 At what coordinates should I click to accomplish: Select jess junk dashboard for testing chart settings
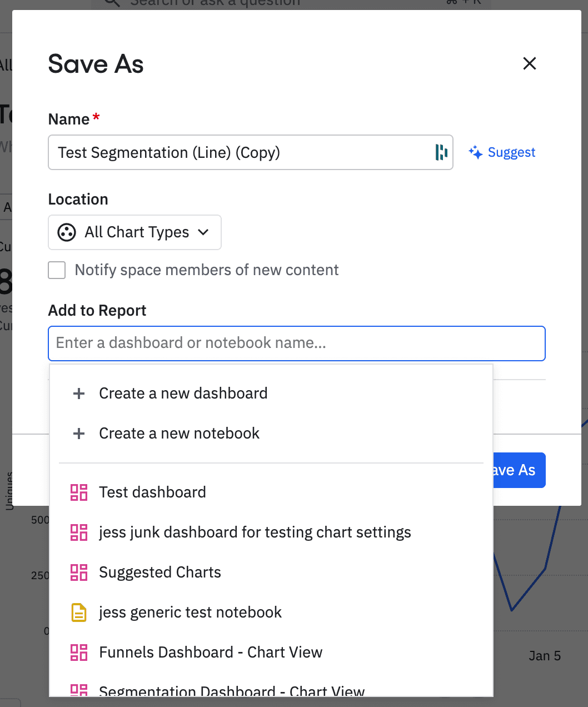(x=255, y=532)
